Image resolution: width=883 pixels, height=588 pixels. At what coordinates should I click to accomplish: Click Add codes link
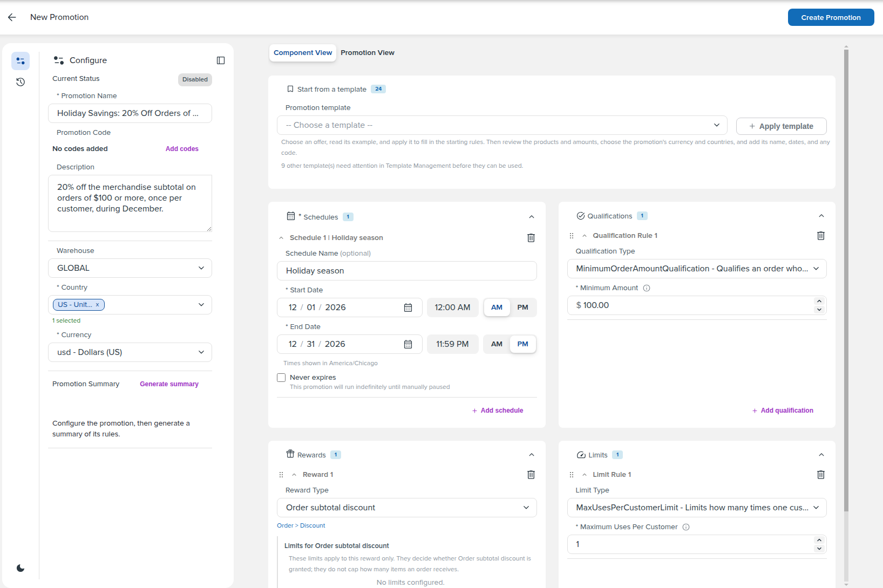[x=182, y=149]
